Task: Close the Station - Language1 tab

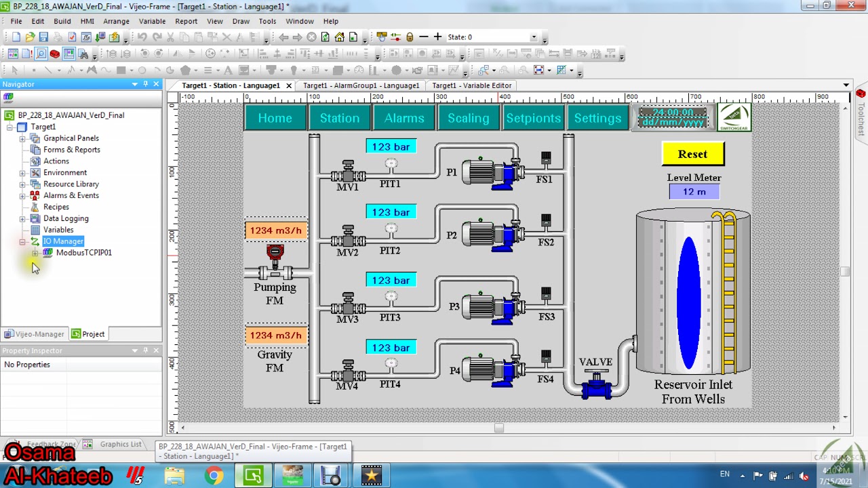Action: click(288, 85)
